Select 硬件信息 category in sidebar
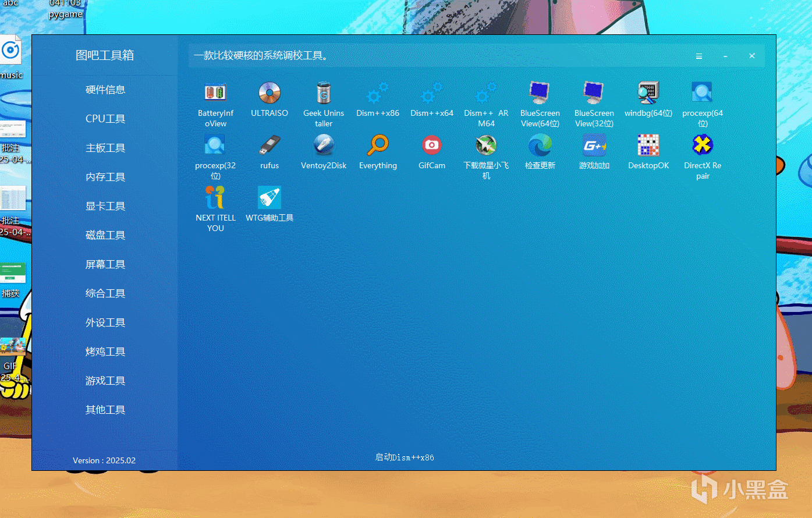The width and height of the screenshot is (812, 518). click(105, 90)
